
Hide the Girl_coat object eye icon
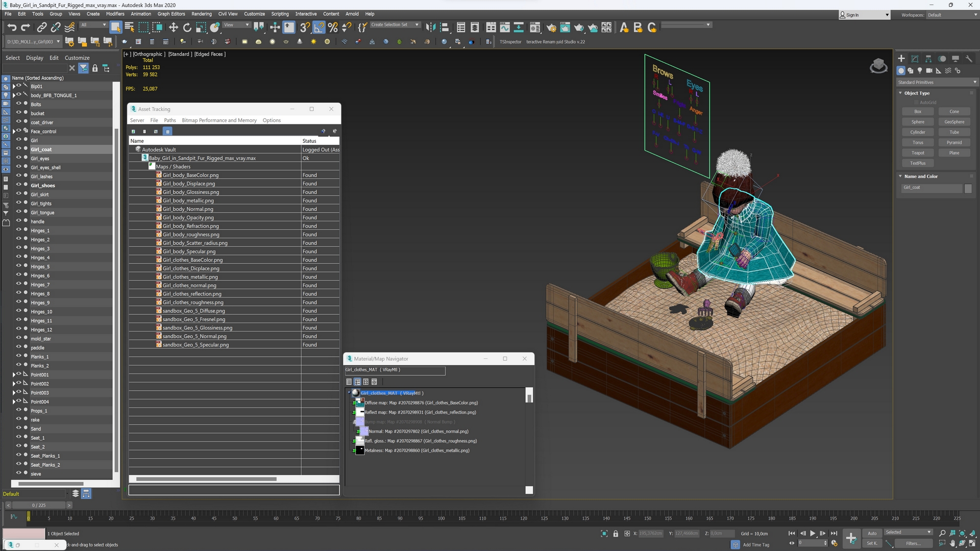click(18, 149)
